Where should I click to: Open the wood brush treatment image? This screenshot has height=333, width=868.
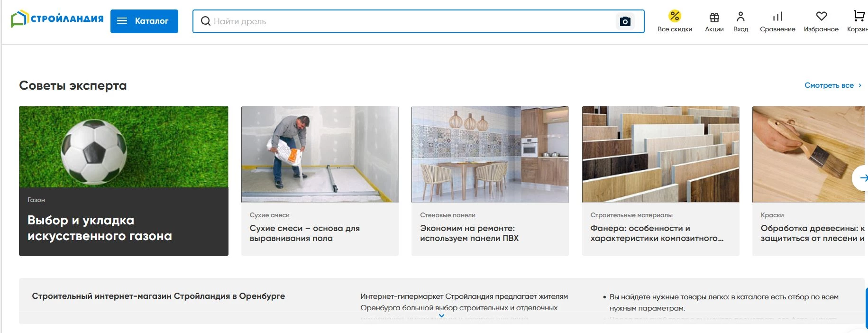click(809, 154)
